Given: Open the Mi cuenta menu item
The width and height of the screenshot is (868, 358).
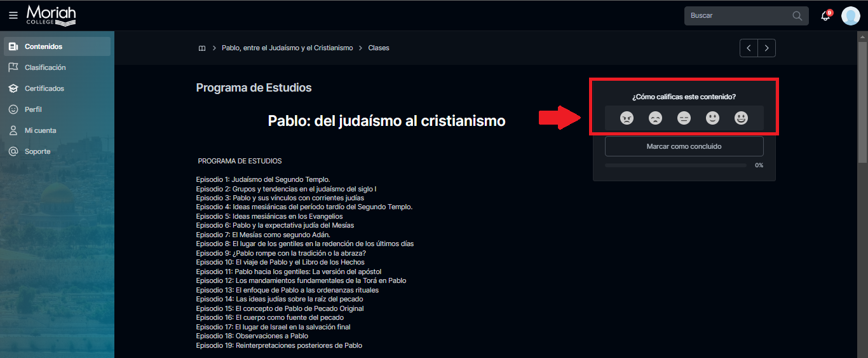Looking at the screenshot, I should pos(57,130).
